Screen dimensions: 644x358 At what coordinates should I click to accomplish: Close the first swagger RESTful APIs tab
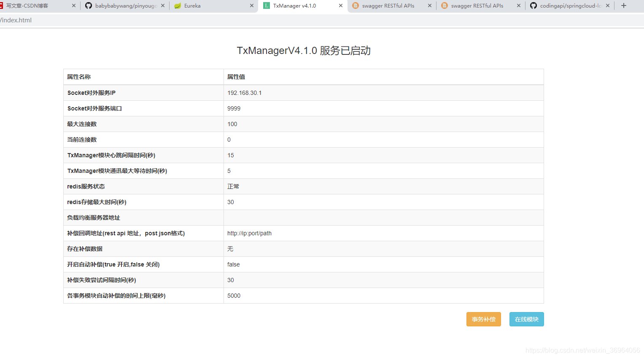(x=430, y=6)
